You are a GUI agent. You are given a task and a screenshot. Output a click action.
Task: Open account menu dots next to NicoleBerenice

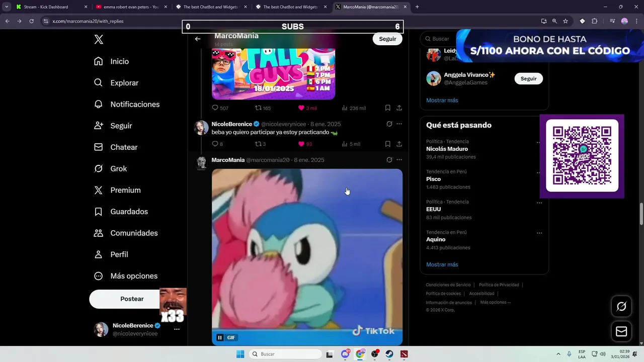pyautogui.click(x=177, y=329)
